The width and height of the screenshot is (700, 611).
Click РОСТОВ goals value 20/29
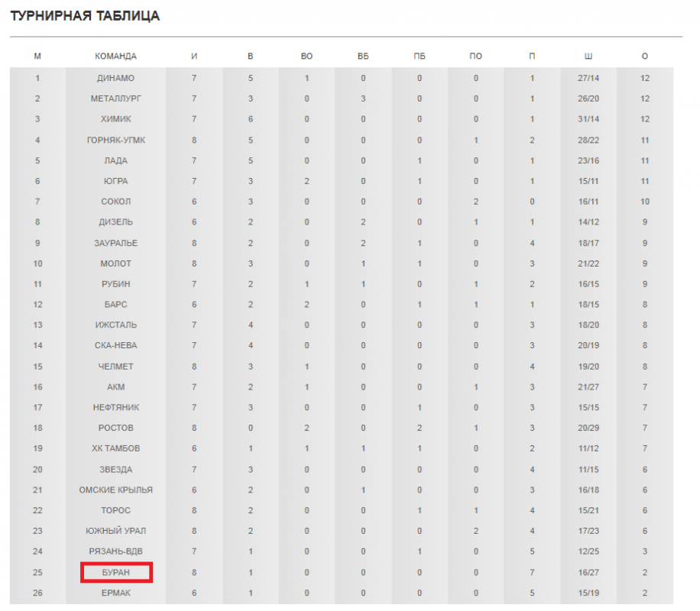pyautogui.click(x=588, y=428)
